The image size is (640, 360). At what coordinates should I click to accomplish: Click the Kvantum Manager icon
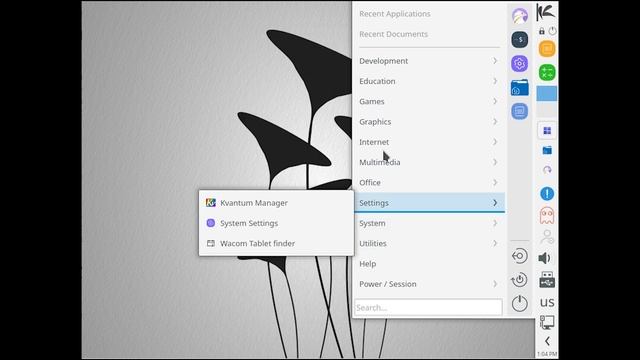click(x=211, y=203)
